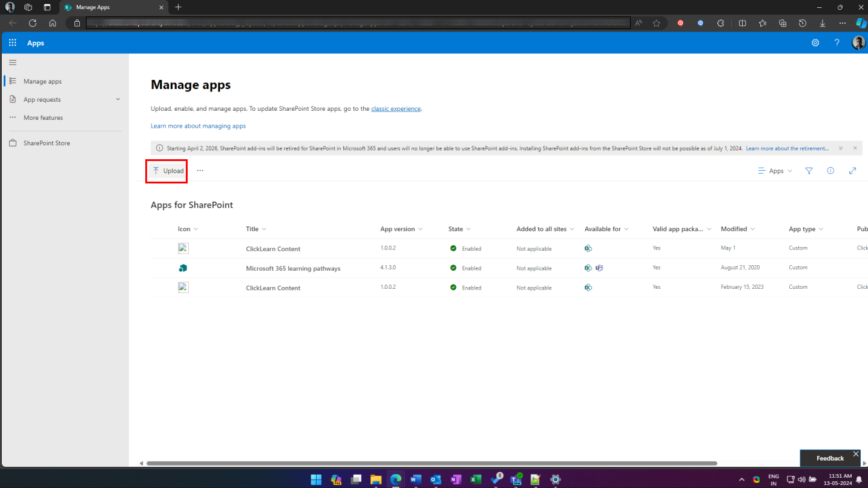Open the Help question mark icon

click(x=837, y=43)
